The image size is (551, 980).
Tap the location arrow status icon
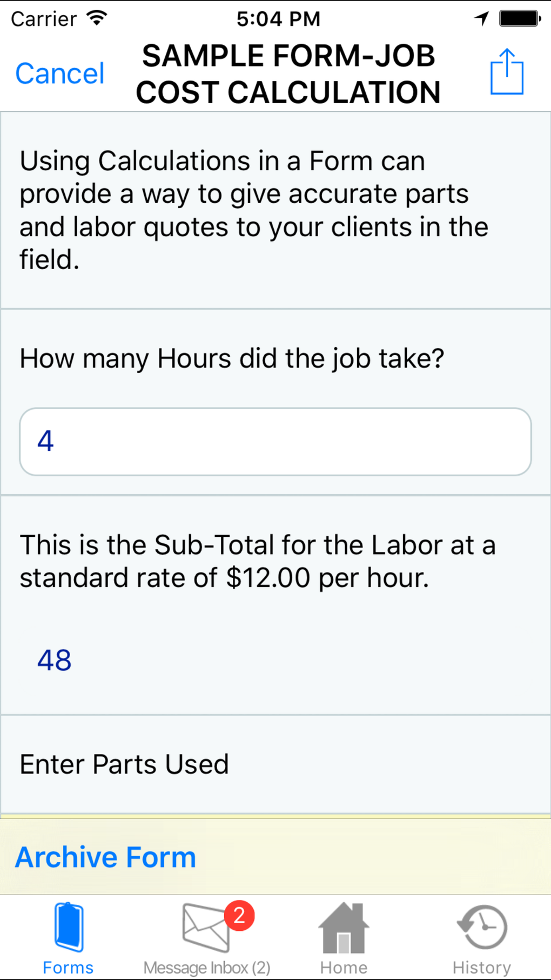(x=481, y=18)
